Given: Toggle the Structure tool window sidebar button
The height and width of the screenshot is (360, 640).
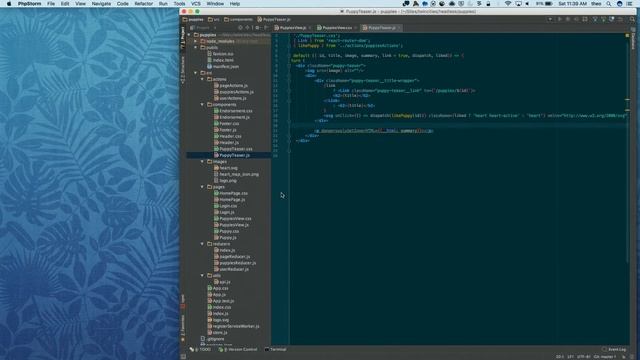Looking at the screenshot, I should point(183,70).
